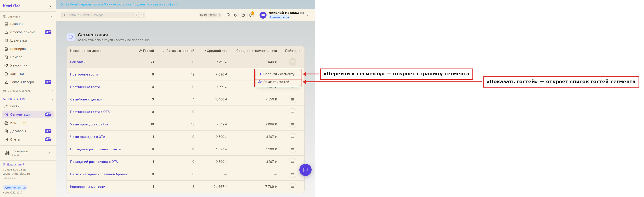Click the Гостей column header

[146, 51]
